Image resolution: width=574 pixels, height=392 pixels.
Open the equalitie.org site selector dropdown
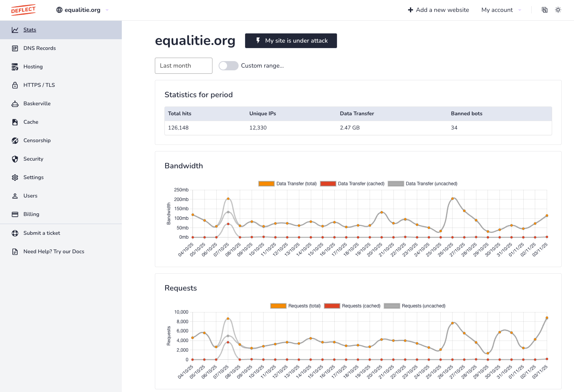click(x=82, y=10)
